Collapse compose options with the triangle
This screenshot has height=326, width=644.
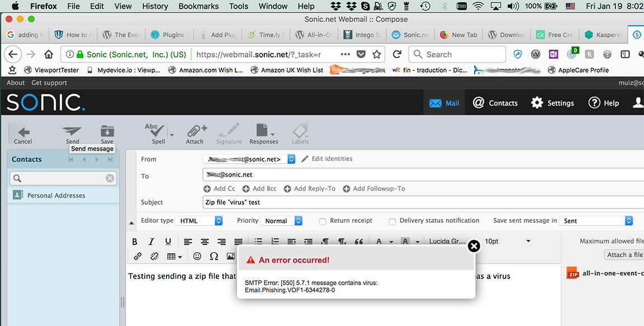tap(131, 223)
